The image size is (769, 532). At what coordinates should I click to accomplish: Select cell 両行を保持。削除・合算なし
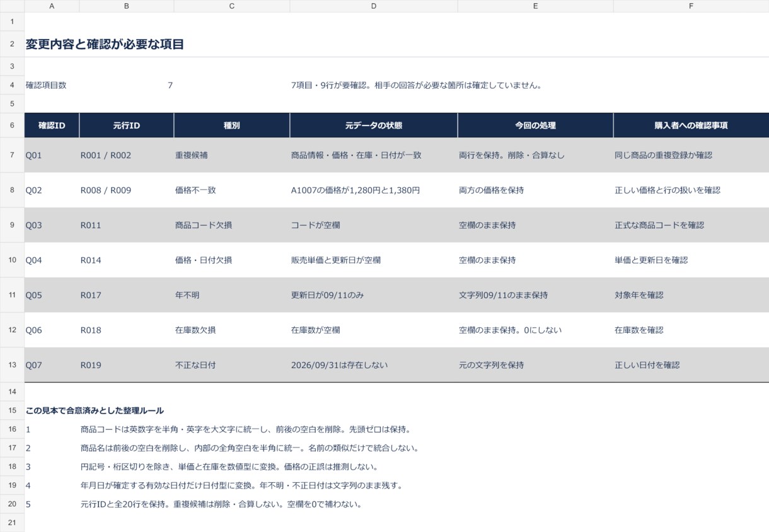pyautogui.click(x=535, y=155)
